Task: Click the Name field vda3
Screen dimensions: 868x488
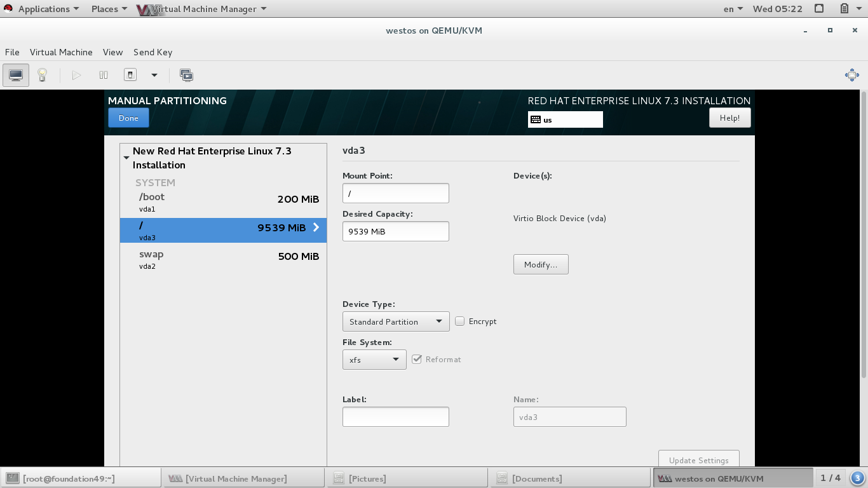Action: (569, 417)
